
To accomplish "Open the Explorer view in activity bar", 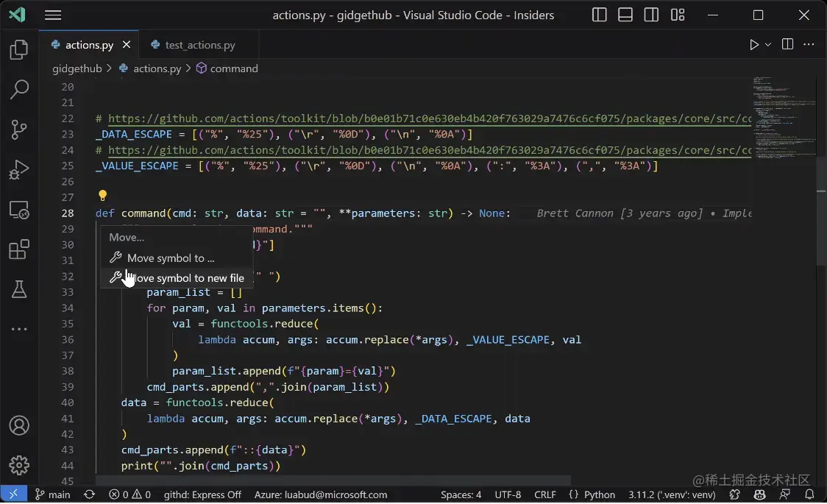I will pos(19,49).
